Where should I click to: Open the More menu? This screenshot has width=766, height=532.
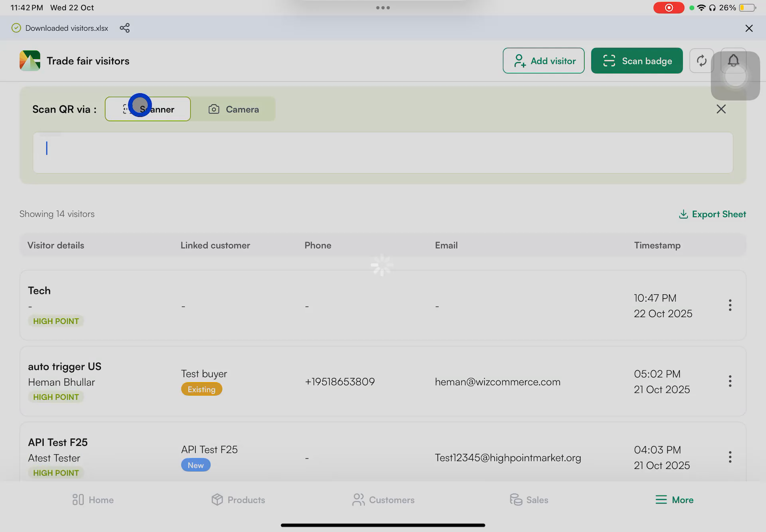[x=674, y=500]
